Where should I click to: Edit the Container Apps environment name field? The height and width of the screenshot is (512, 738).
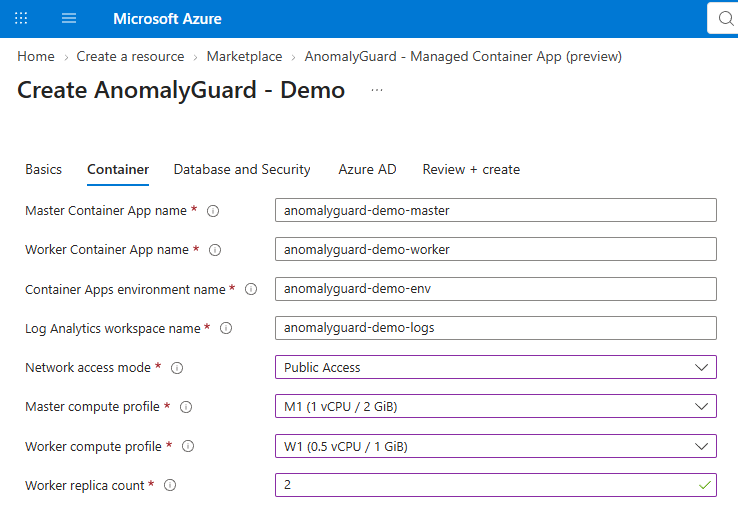(x=496, y=288)
